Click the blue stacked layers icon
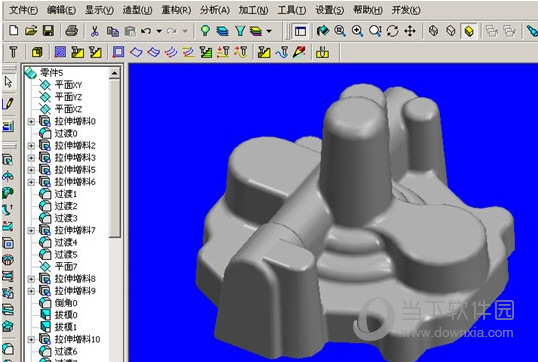This screenshot has width=538, height=362. click(x=223, y=31)
